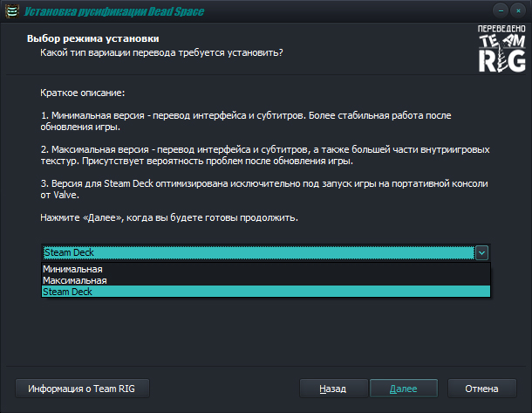Choose Максимальная from the dropdown list
Screen dimensions: 532x413
[x=75, y=281]
